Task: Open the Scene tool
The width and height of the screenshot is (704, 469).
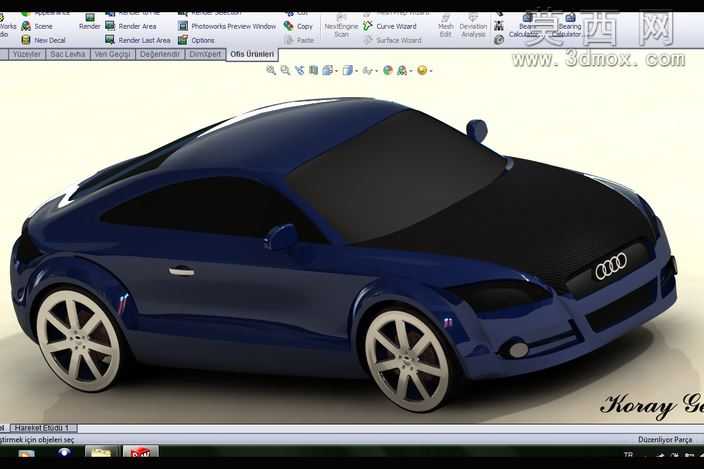Action: 38,26
